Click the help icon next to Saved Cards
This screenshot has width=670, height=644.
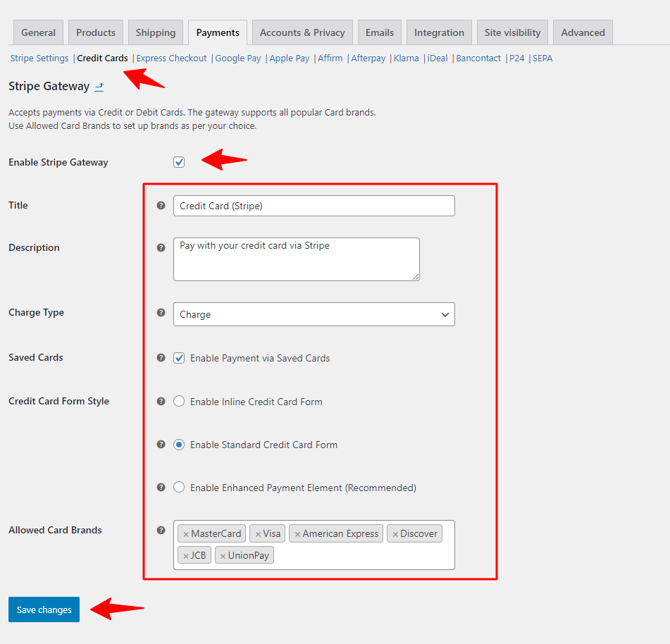click(x=161, y=358)
